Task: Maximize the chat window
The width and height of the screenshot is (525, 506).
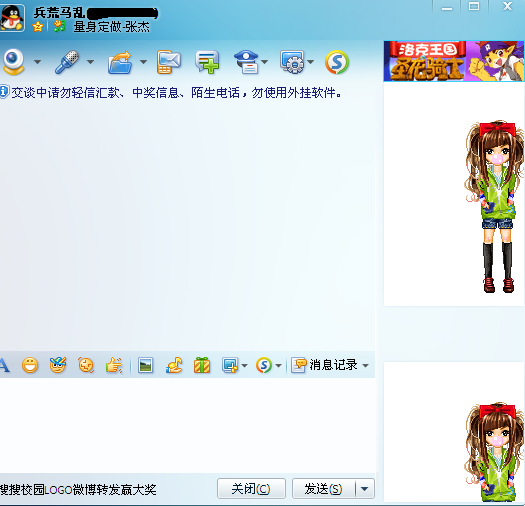Action: click(474, 7)
